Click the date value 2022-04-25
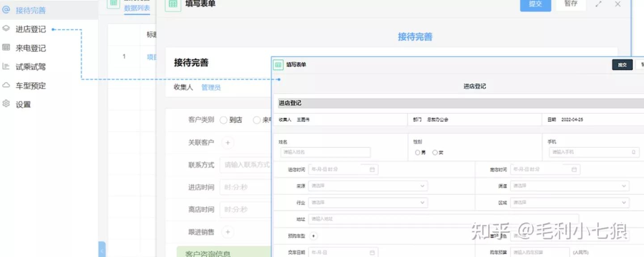Image resolution: width=644 pixels, height=257 pixels. [x=572, y=120]
